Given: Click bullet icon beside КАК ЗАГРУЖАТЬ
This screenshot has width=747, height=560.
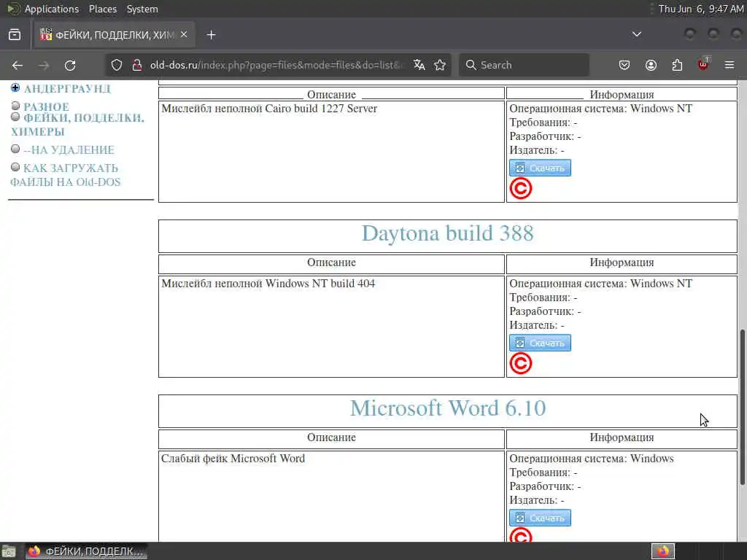Looking at the screenshot, I should (15, 167).
